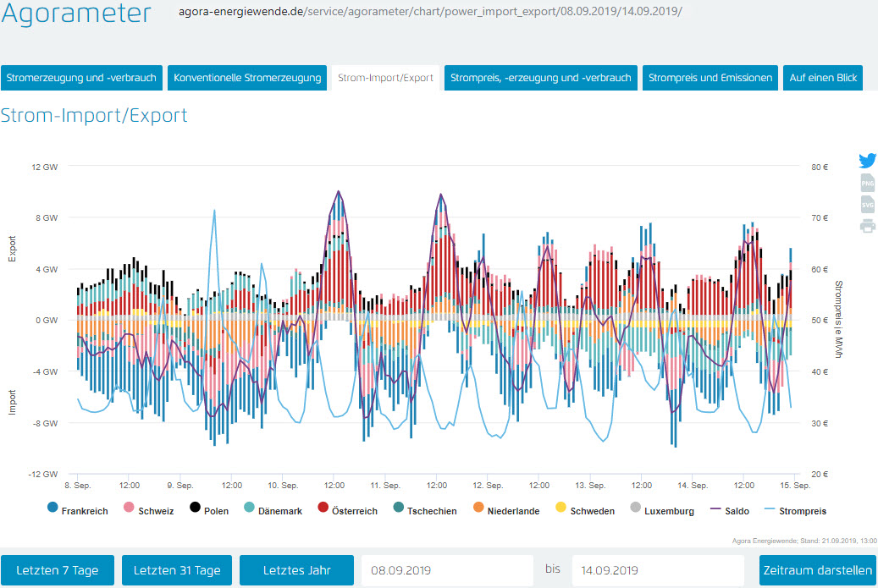Click the Letzten 31 Tage button

pyautogui.click(x=177, y=570)
